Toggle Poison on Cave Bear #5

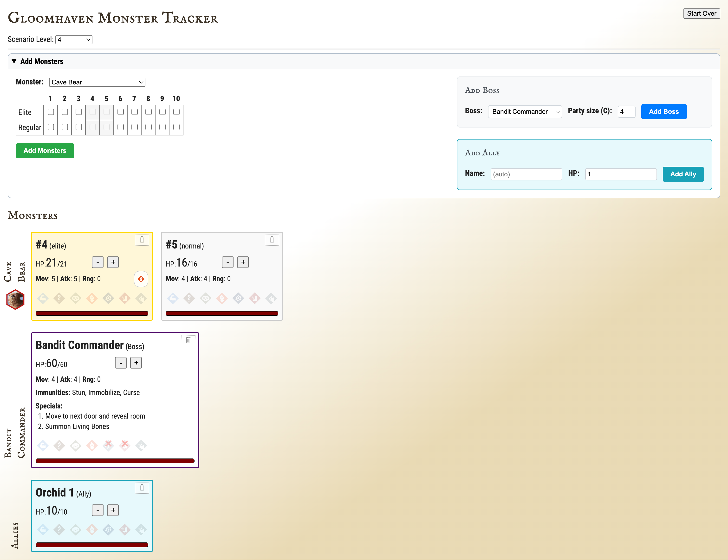(206, 299)
